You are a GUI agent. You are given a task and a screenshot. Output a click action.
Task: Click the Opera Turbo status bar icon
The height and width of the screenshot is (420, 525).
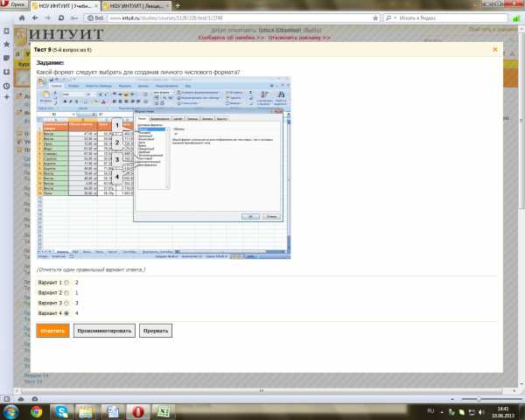35,399
